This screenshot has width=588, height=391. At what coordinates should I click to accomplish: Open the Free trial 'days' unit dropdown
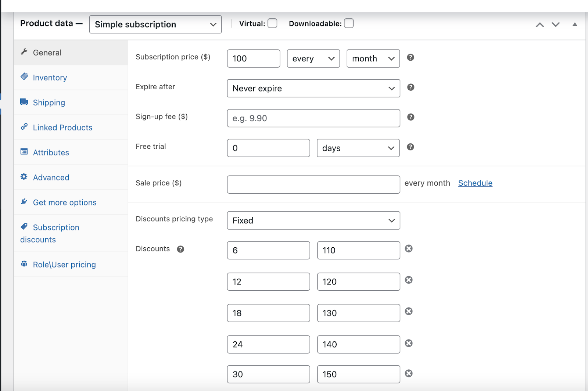(x=358, y=148)
